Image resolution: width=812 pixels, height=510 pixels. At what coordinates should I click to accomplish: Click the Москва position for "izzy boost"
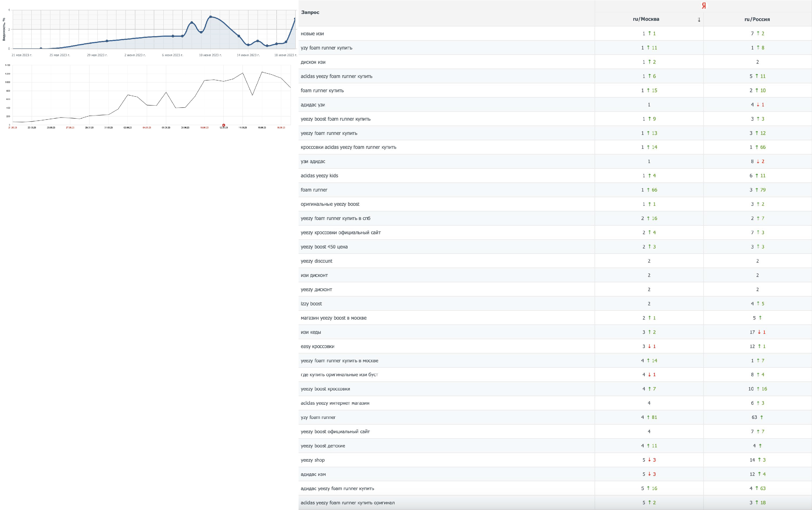[x=649, y=304]
